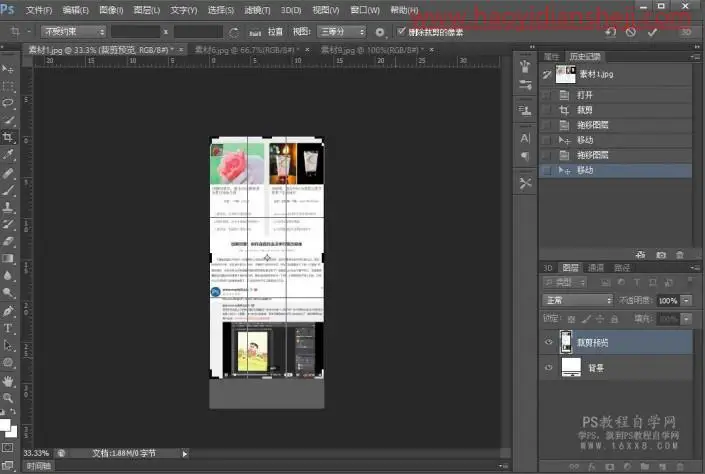Open the opacity 100% dropdown arrow

686,300
